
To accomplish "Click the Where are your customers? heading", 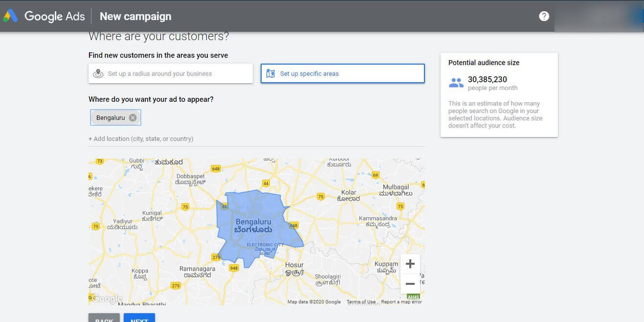I will [x=158, y=36].
